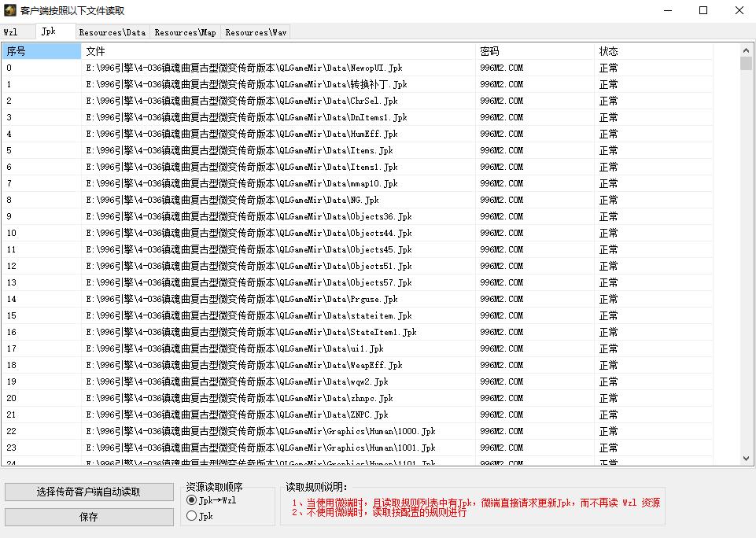Select the NewopUI.Jpk file row
The height and width of the screenshot is (538, 756).
coord(357,68)
